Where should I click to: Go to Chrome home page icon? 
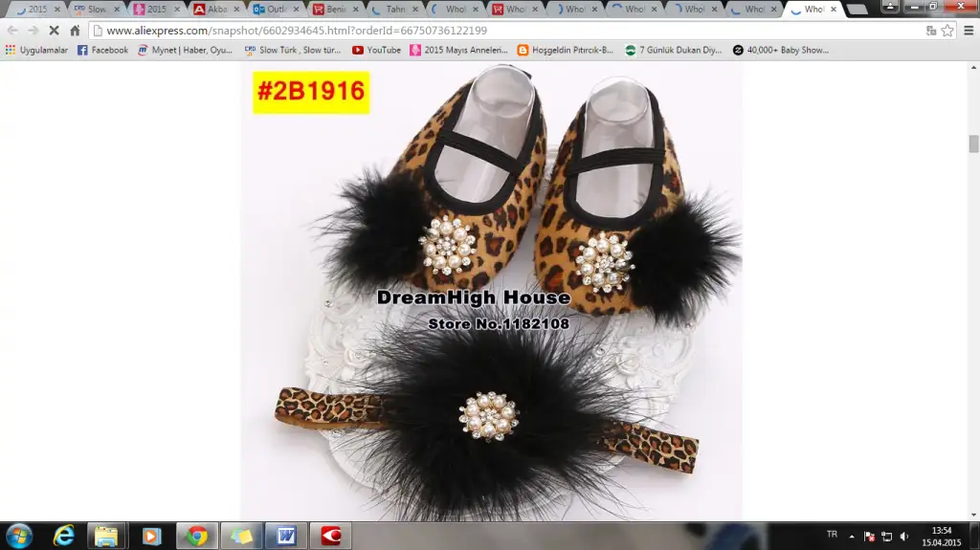click(75, 30)
